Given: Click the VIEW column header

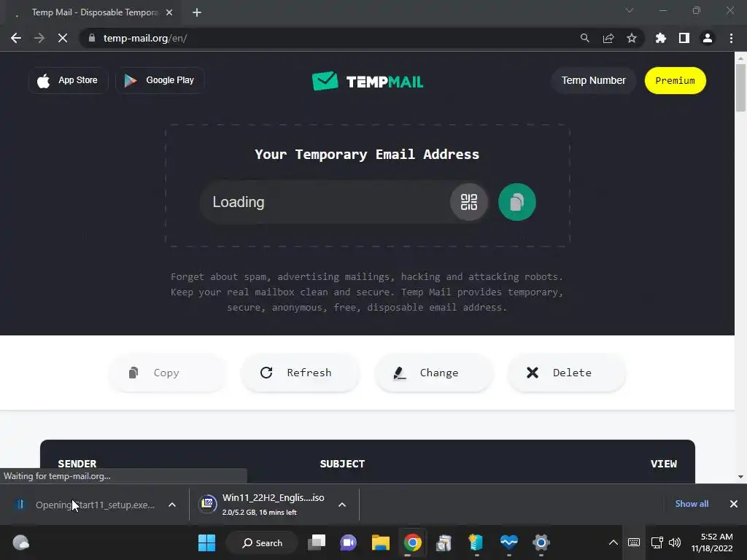Looking at the screenshot, I should pyautogui.click(x=664, y=464).
